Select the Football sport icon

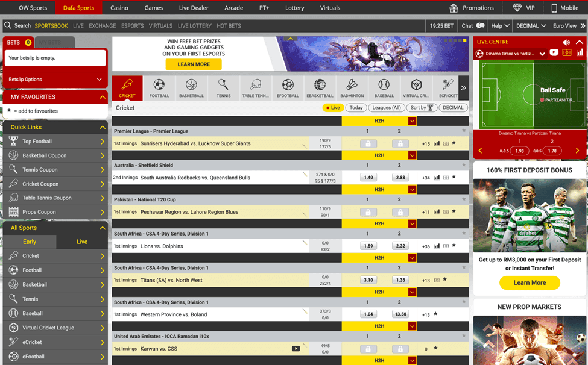(159, 88)
